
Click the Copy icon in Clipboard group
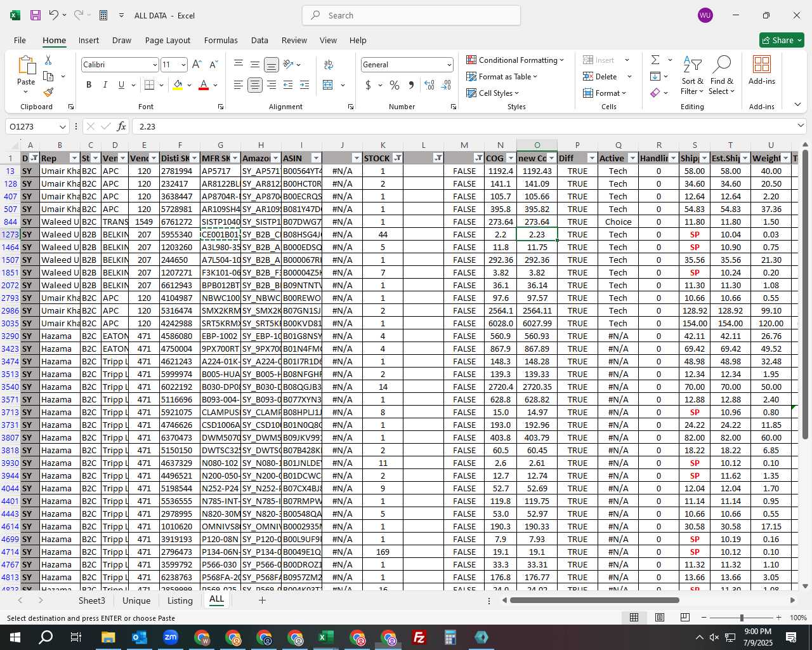tap(48, 76)
